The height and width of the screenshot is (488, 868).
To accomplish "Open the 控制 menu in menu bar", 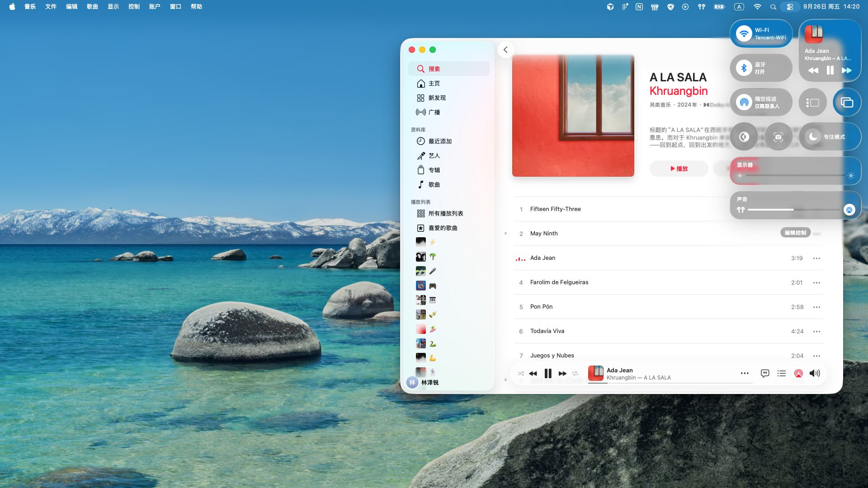I will [x=134, y=7].
